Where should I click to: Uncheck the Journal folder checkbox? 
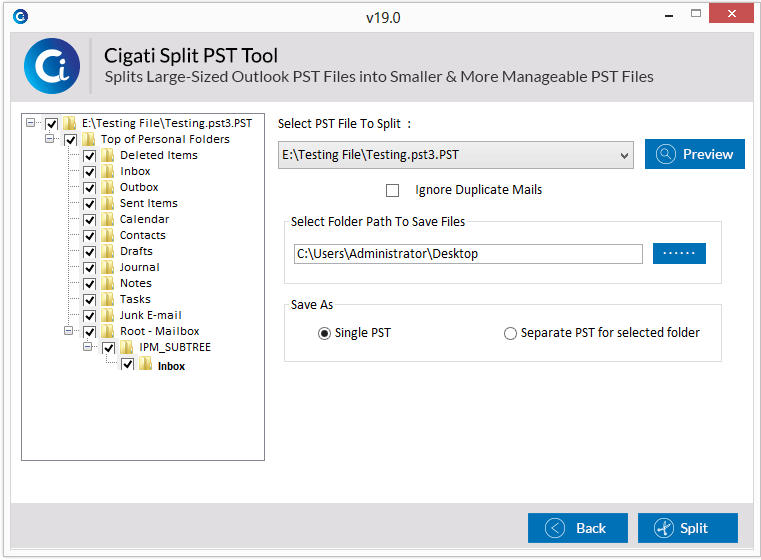tap(89, 268)
